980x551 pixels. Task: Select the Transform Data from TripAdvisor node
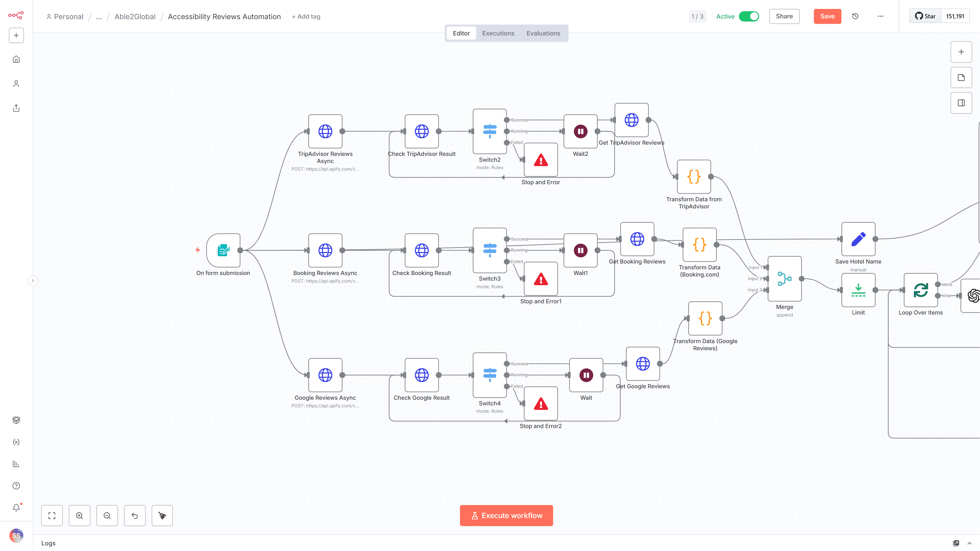click(x=694, y=177)
